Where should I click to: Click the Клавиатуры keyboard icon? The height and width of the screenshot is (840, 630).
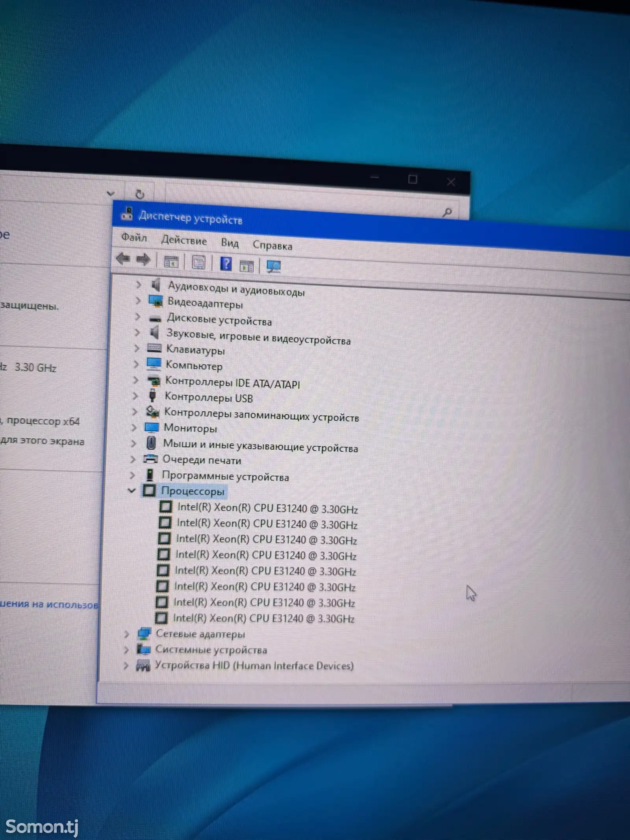point(154,348)
